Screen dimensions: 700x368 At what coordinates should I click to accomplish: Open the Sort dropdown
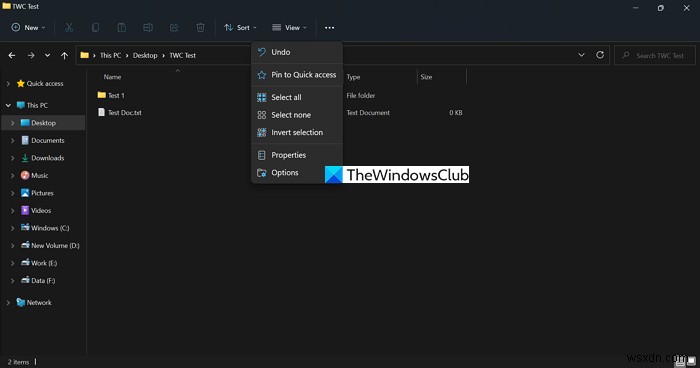(x=240, y=28)
